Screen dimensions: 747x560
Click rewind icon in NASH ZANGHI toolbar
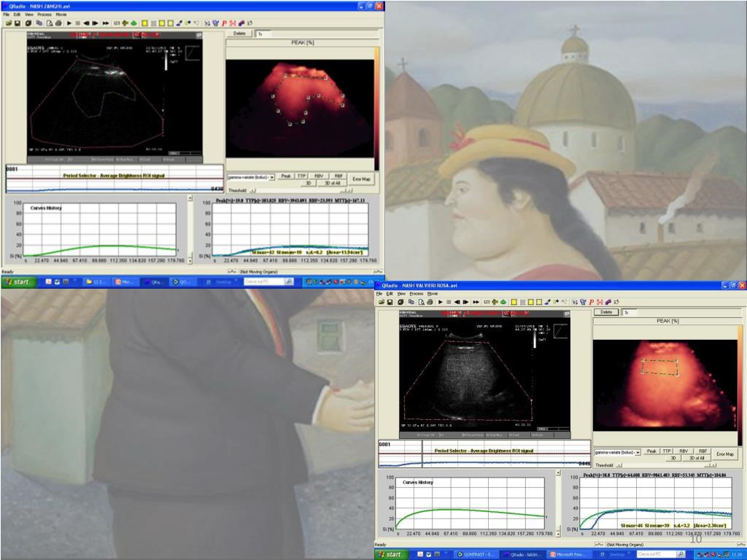[x=87, y=23]
